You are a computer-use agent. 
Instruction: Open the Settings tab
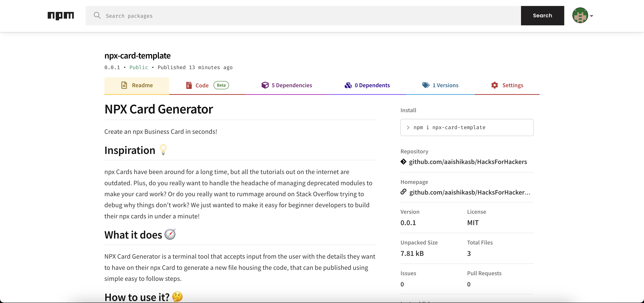click(507, 86)
